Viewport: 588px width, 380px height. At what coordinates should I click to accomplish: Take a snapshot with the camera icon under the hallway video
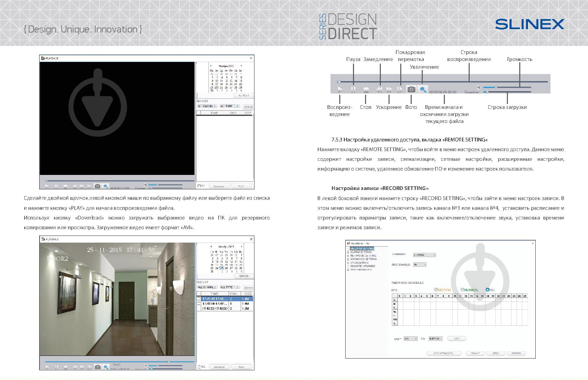[98, 367]
